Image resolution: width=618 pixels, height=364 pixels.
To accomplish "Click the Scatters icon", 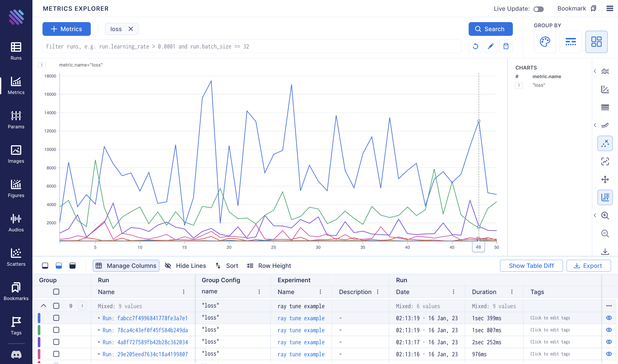I will pyautogui.click(x=16, y=253).
